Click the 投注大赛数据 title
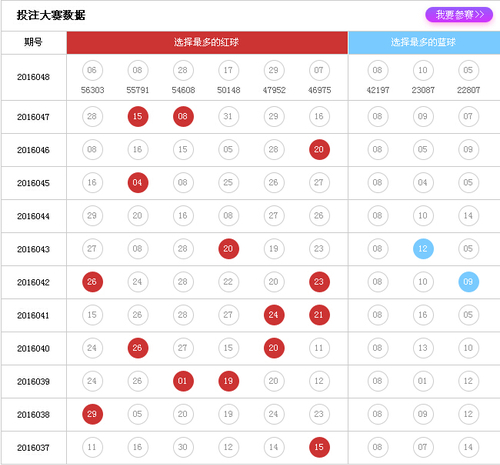 click(51, 15)
